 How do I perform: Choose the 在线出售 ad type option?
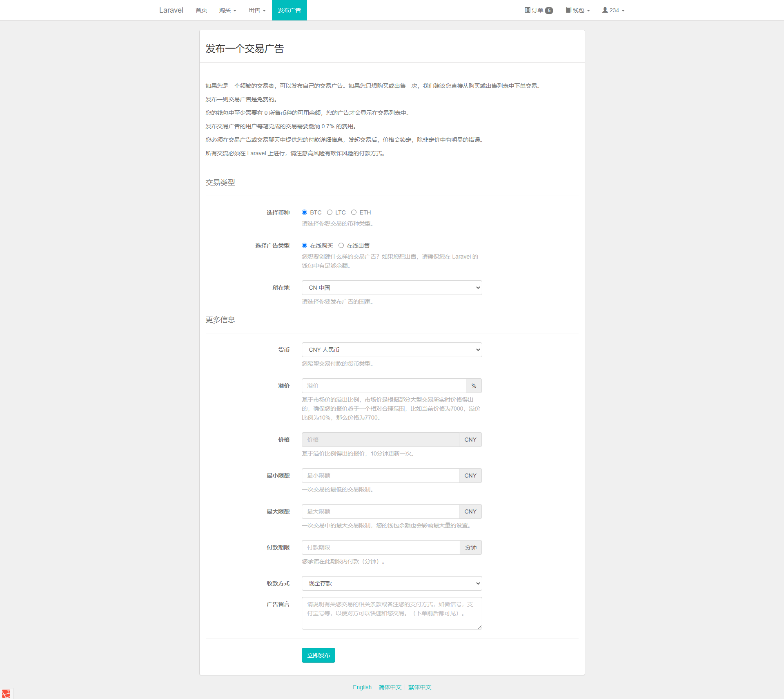pos(341,246)
